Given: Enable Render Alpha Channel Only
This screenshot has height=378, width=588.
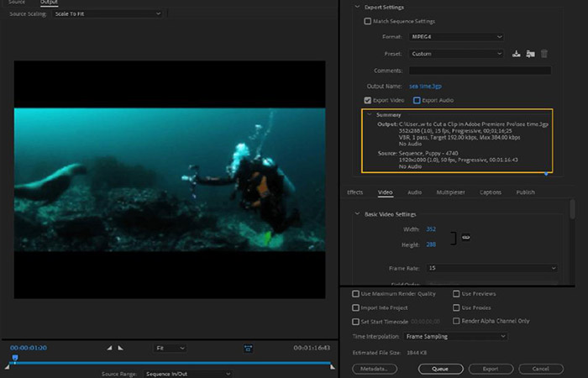Looking at the screenshot, I should click(456, 321).
